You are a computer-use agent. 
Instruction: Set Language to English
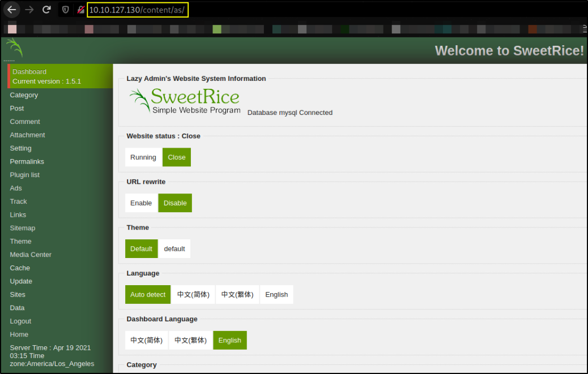pos(277,295)
